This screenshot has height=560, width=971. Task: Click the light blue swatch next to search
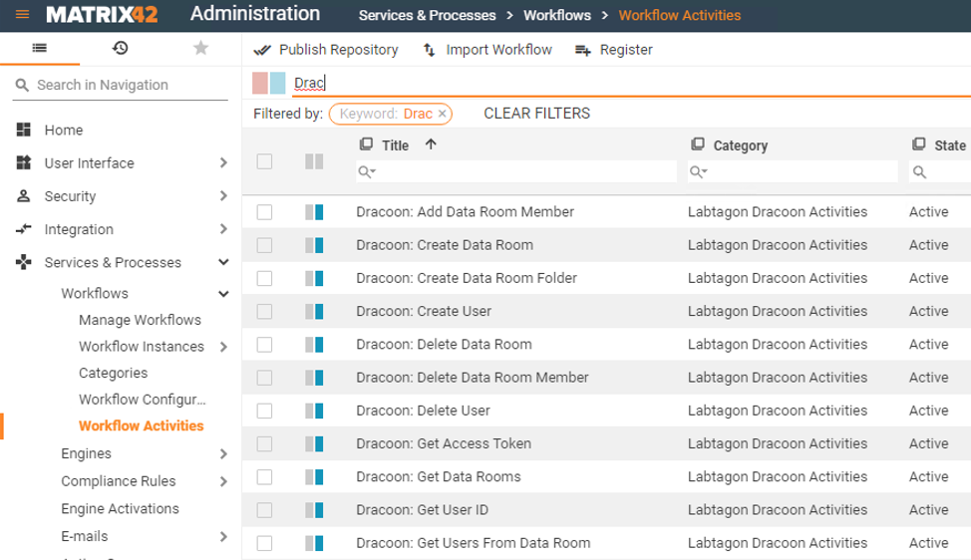(x=278, y=83)
